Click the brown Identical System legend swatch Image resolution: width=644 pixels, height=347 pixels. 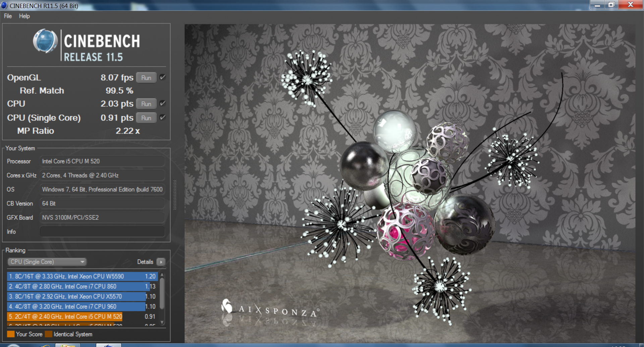tap(49, 334)
